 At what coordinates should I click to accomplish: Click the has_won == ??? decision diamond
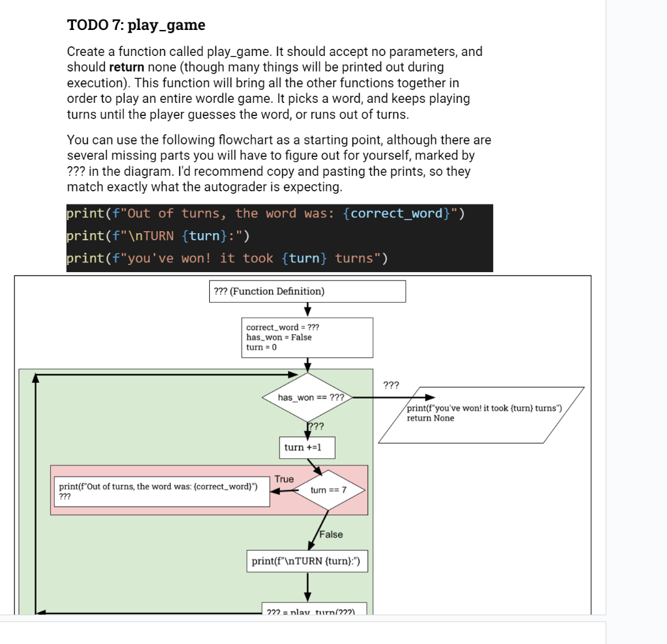pos(306,398)
